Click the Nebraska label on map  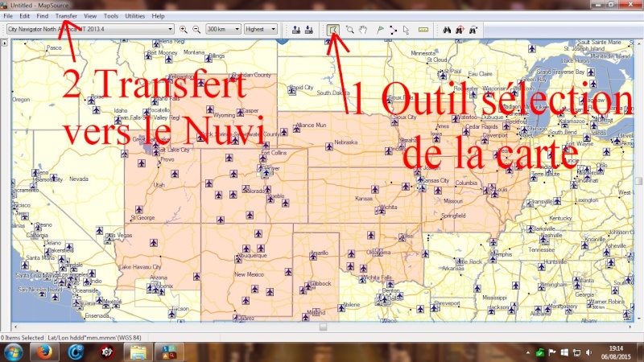(346, 142)
